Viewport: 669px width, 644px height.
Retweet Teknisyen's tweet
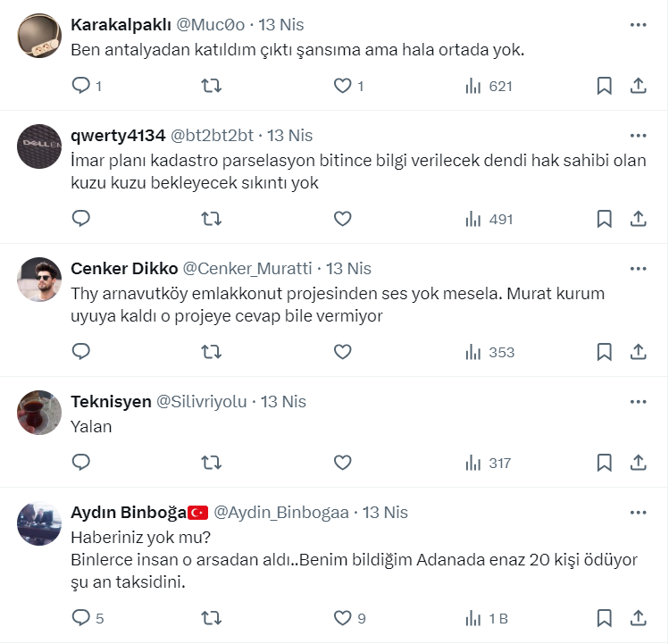pyautogui.click(x=211, y=463)
